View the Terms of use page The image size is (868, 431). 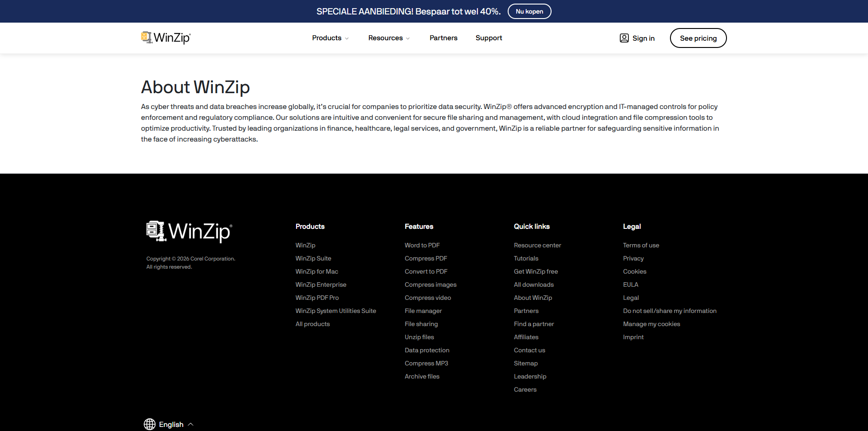point(641,245)
